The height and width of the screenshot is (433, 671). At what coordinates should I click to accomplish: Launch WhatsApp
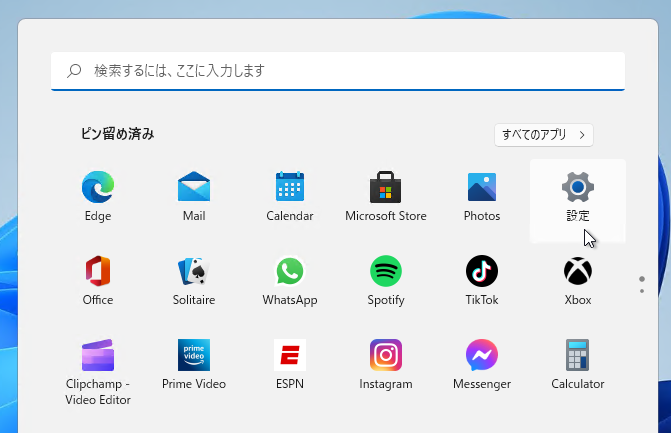click(290, 280)
